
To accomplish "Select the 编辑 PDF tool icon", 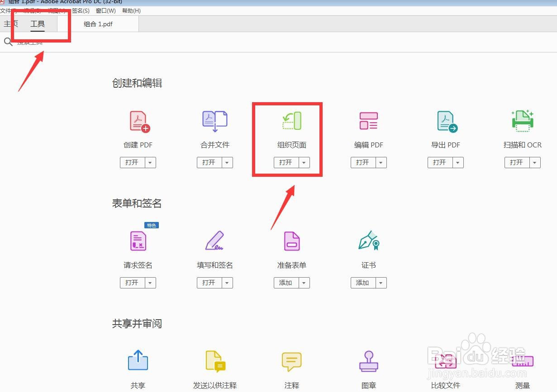I will [x=368, y=121].
